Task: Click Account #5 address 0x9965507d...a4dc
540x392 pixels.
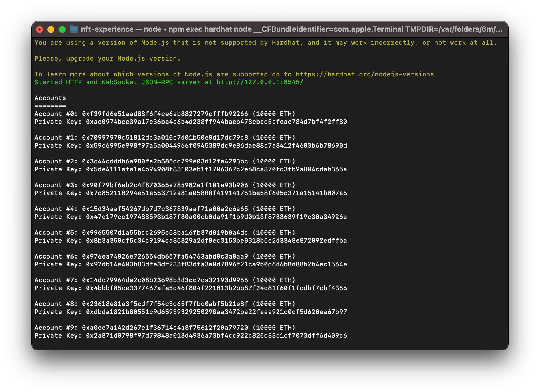Action: click(165, 233)
